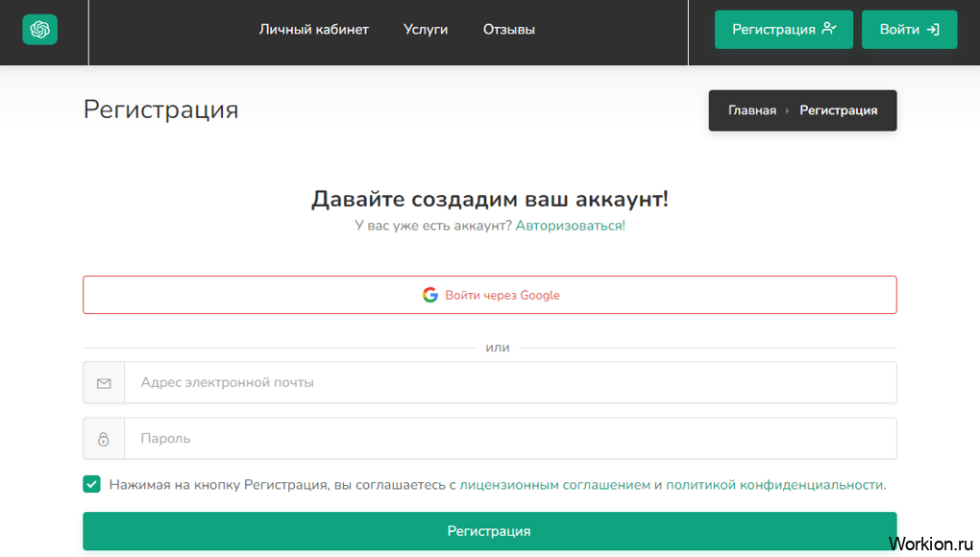
Task: Focus the Пароль input field
Action: tap(510, 438)
